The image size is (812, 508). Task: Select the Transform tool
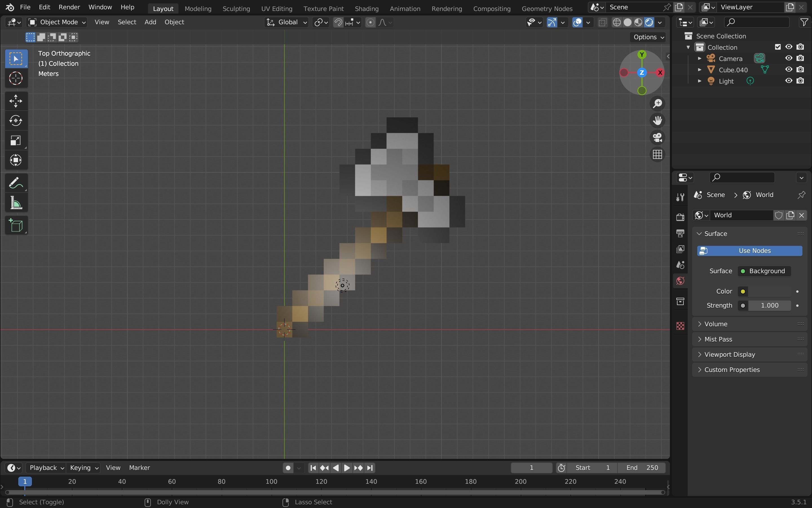click(16, 160)
